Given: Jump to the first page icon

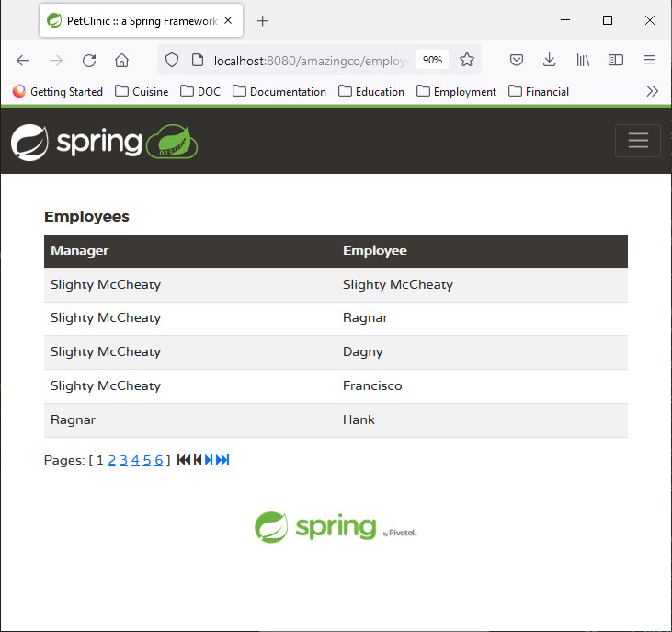Looking at the screenshot, I should pos(184,460).
